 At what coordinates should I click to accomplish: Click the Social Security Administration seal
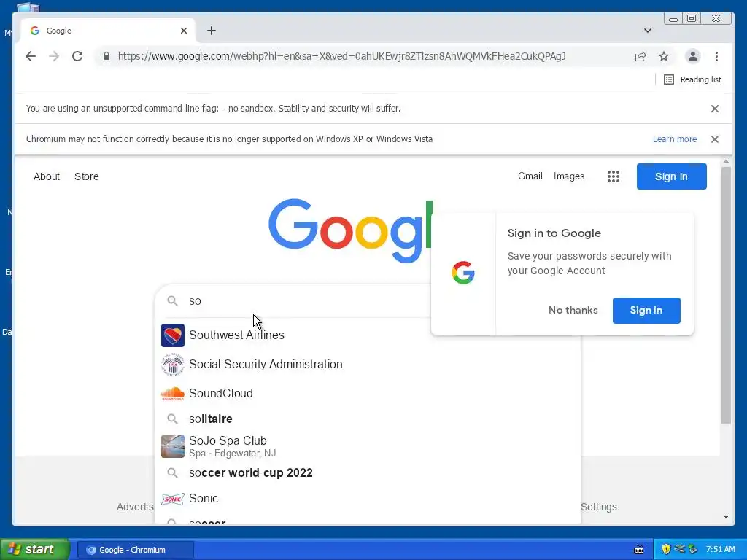pyautogui.click(x=172, y=365)
